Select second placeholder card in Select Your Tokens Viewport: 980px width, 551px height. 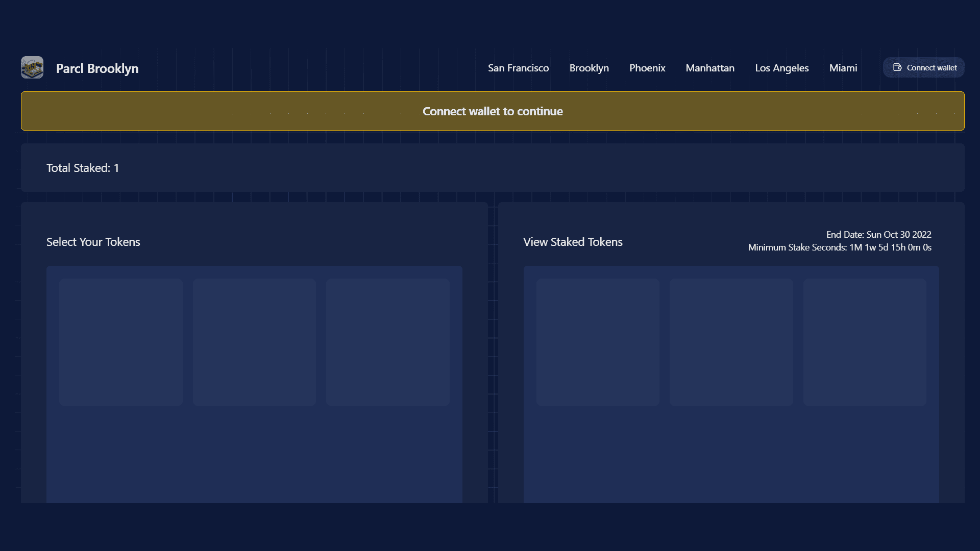[254, 342]
